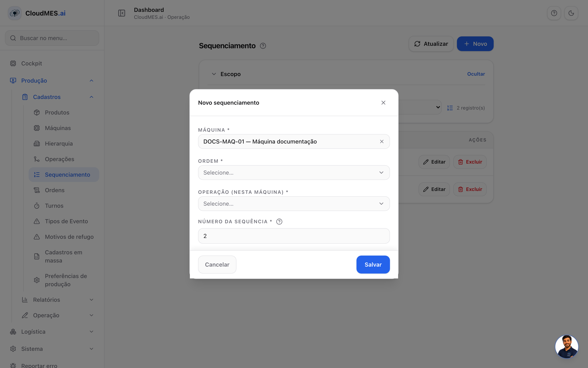
Task: Open Máquinas from the sidebar
Action: click(64, 128)
